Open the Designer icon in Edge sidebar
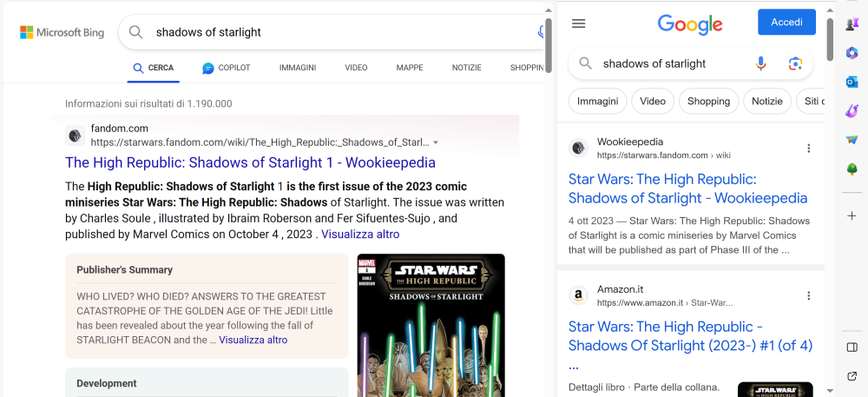 (x=852, y=110)
